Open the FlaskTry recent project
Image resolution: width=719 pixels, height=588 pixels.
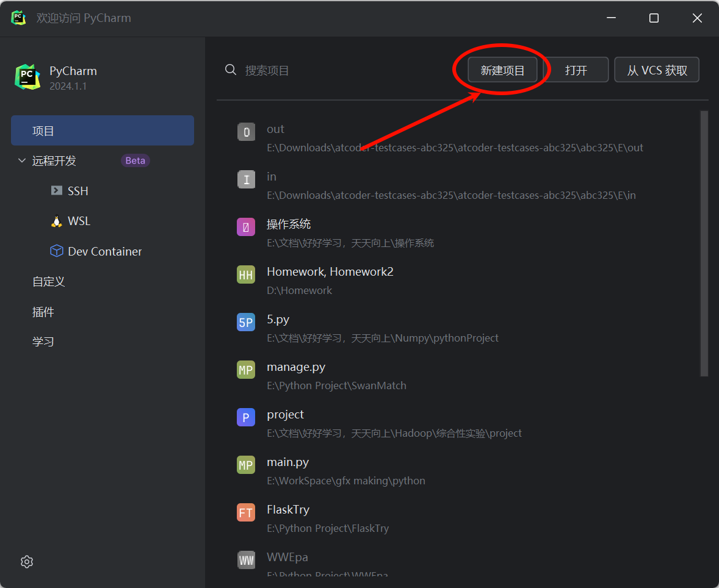[458, 519]
